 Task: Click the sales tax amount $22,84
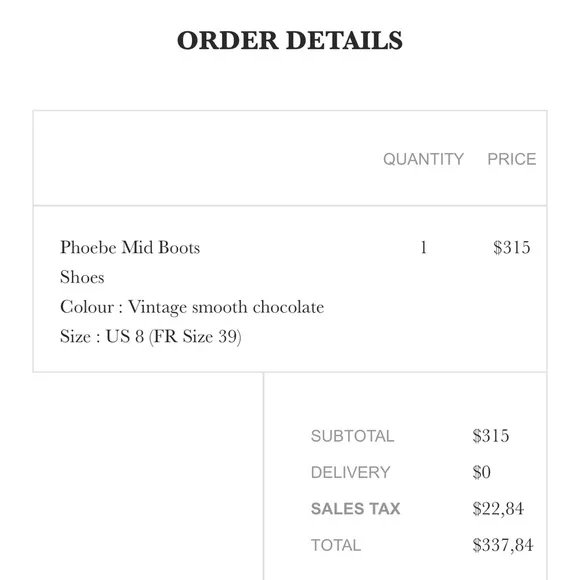tap(498, 509)
